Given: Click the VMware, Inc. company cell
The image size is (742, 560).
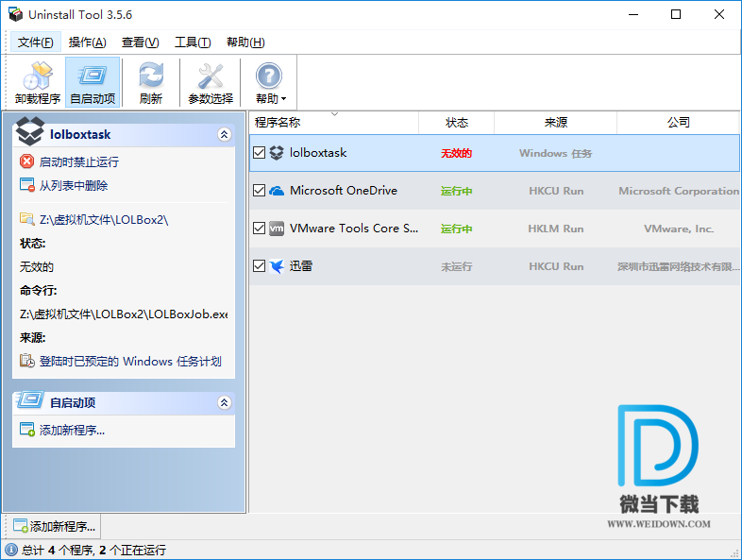Looking at the screenshot, I should click(x=679, y=229).
